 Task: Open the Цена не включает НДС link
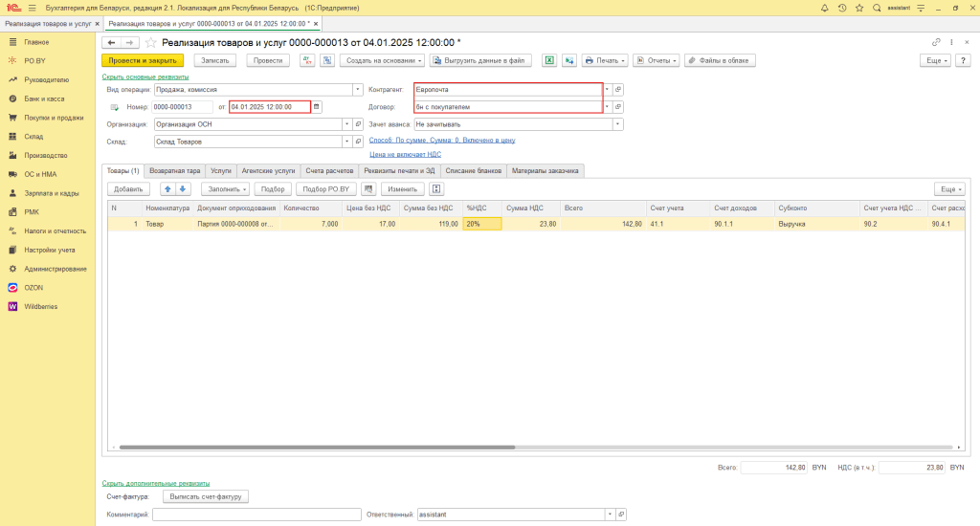[x=405, y=154]
